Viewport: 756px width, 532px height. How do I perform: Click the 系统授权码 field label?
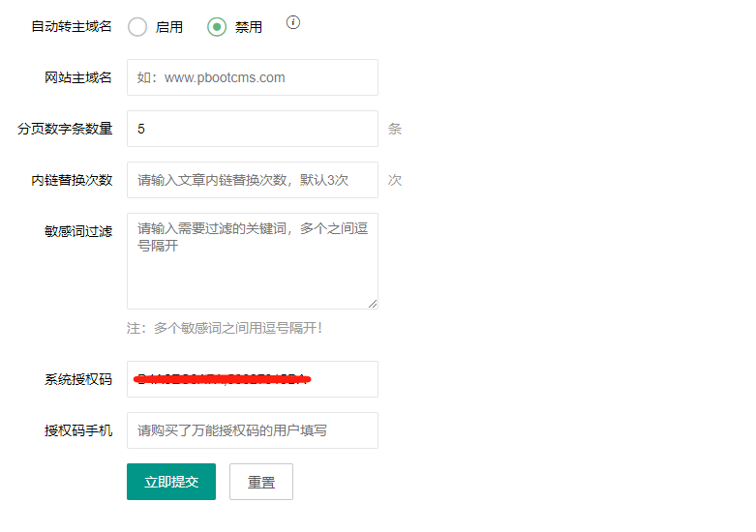(x=78, y=379)
